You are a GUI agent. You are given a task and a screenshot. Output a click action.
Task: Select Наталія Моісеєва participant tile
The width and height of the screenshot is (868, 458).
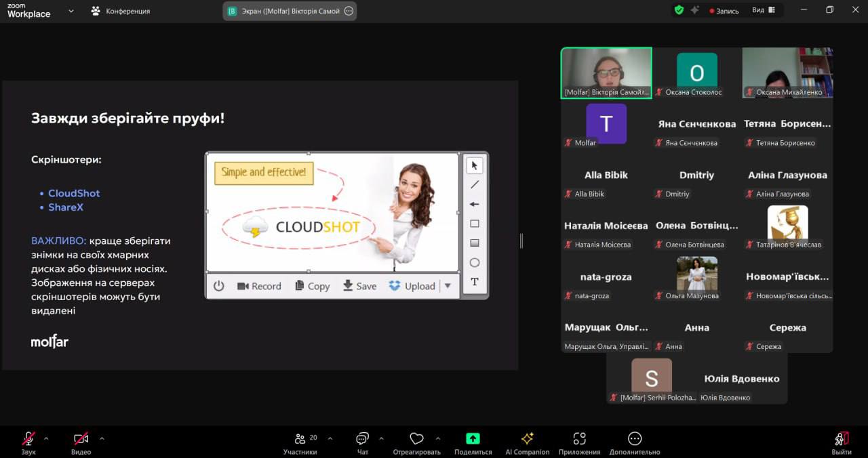point(606,226)
